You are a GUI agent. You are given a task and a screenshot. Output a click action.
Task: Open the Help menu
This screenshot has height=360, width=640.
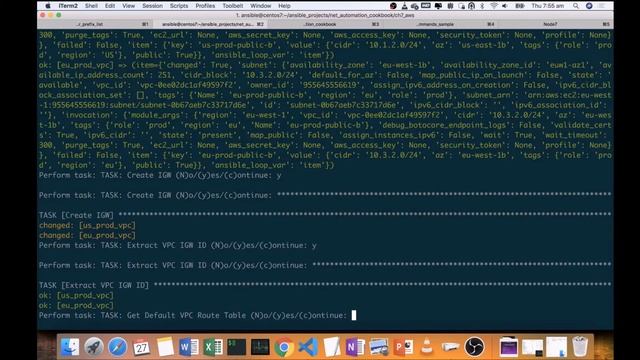coord(284,6)
